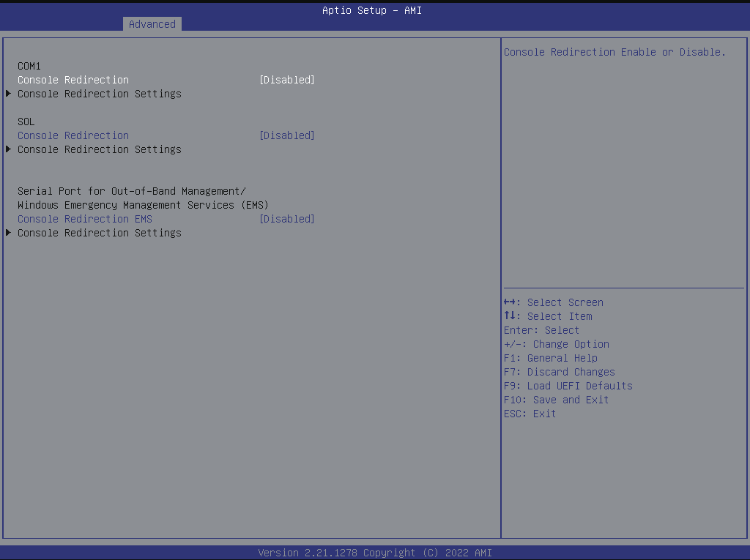
Task: Click the triangle arrow beside SOL Console Redirection Settings
Action: (x=8, y=149)
